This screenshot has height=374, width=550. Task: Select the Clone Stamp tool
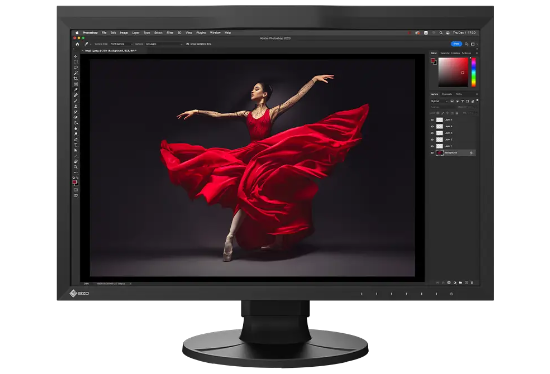click(x=75, y=106)
